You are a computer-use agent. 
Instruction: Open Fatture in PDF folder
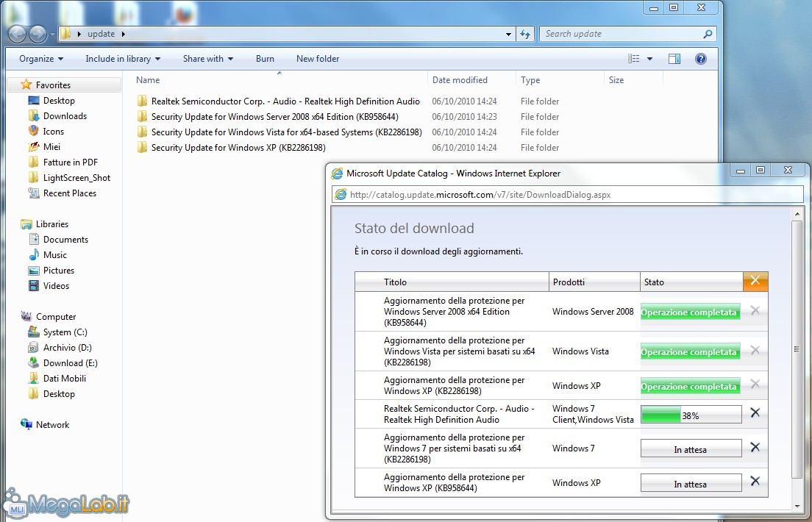point(71,162)
